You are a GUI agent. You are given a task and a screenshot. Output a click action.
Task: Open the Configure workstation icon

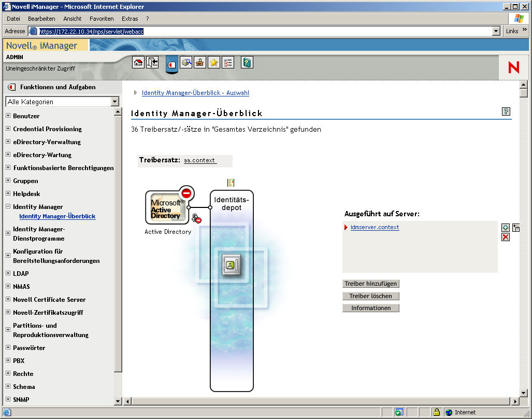click(x=200, y=62)
